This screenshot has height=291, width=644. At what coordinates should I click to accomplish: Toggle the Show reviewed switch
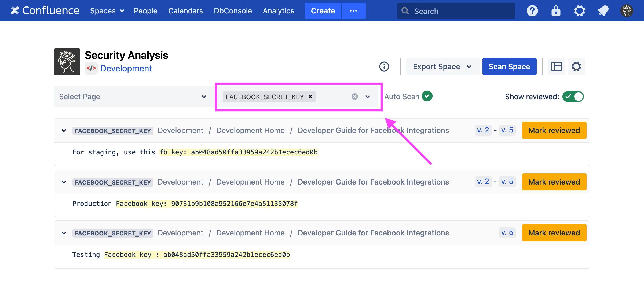pos(573,97)
